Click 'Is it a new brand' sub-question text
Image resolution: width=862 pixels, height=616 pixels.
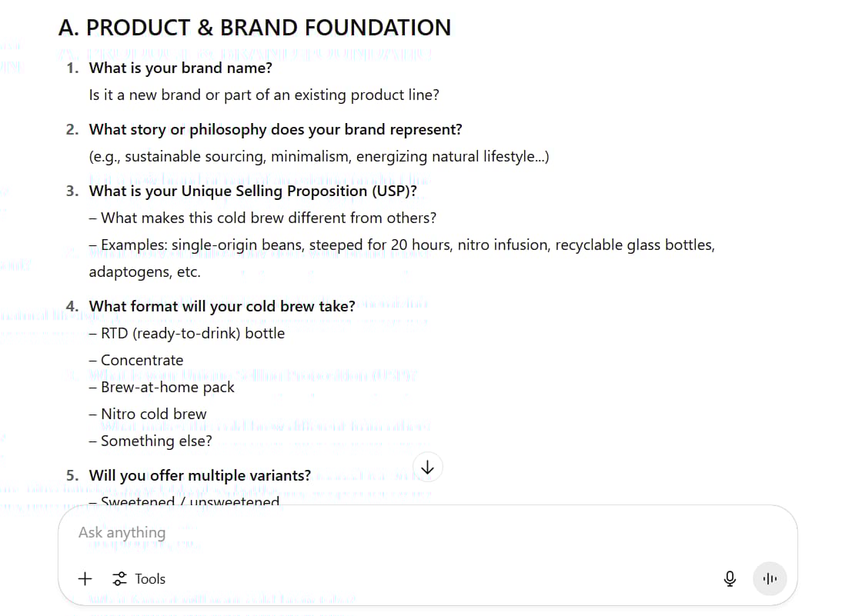click(264, 95)
